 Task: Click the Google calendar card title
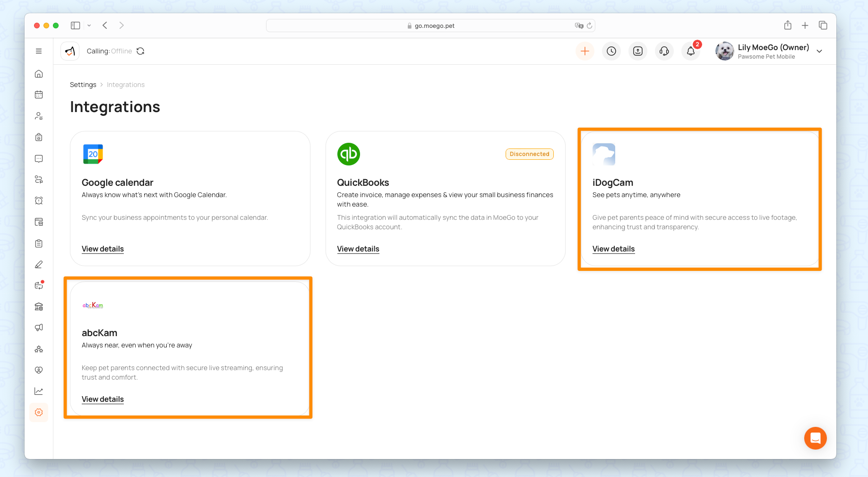coord(118,182)
